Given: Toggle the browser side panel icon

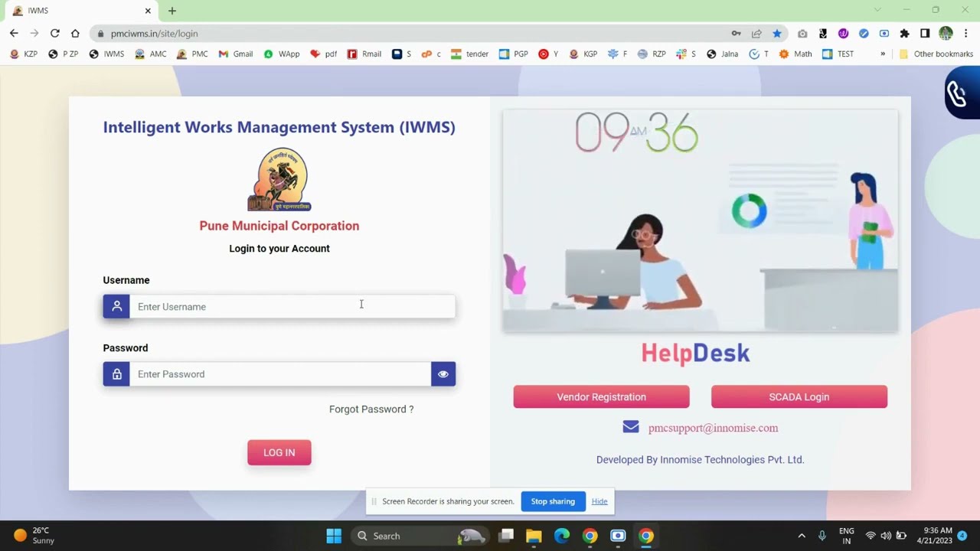Looking at the screenshot, I should click(x=925, y=34).
